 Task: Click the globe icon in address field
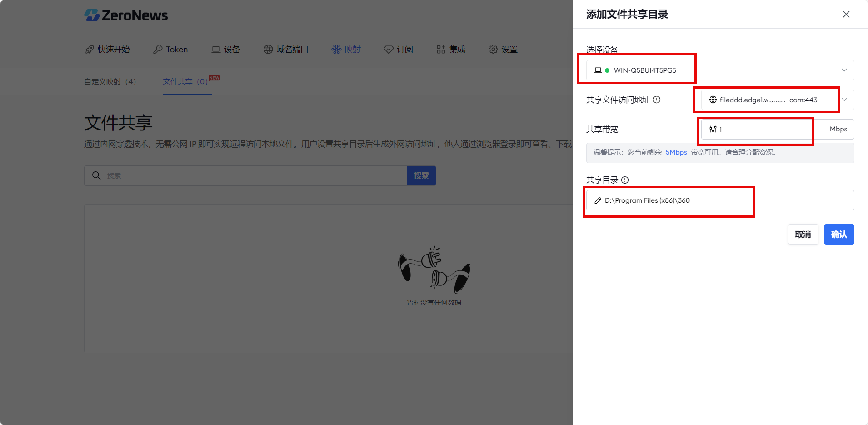713,100
